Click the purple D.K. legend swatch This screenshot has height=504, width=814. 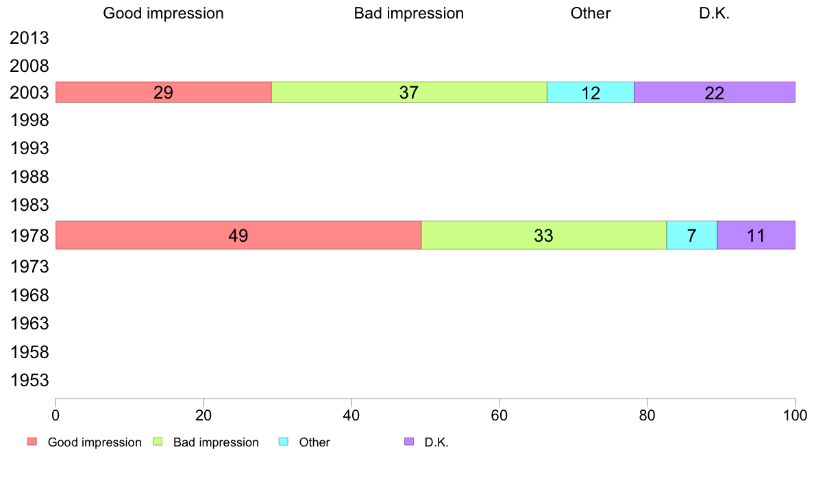[x=409, y=442]
